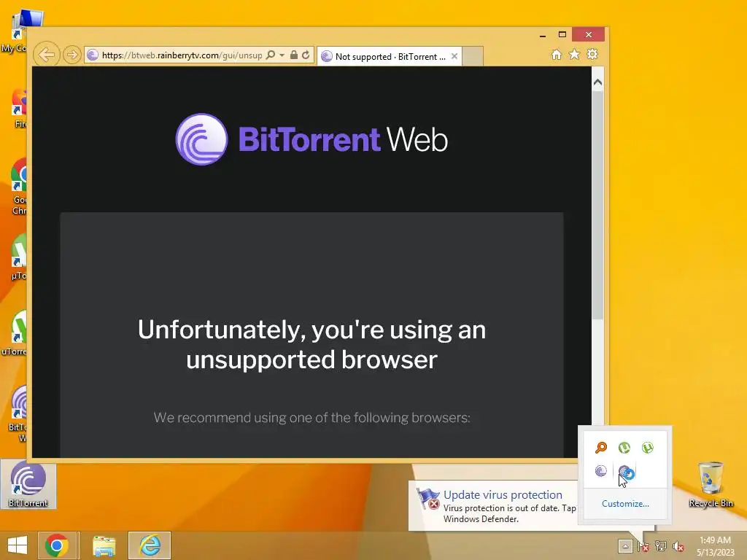Open the solid green µTorrent tray icon
The width and height of the screenshot is (747, 560).
click(624, 448)
